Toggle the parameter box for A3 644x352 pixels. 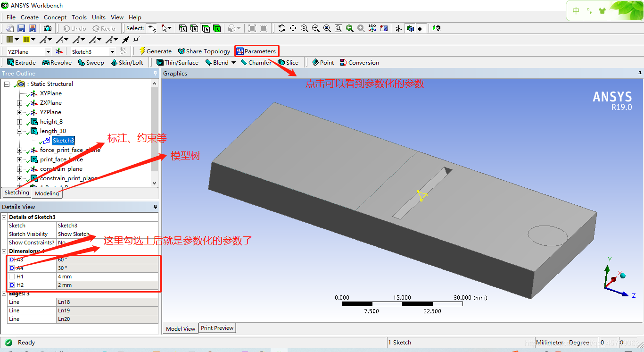(12, 260)
